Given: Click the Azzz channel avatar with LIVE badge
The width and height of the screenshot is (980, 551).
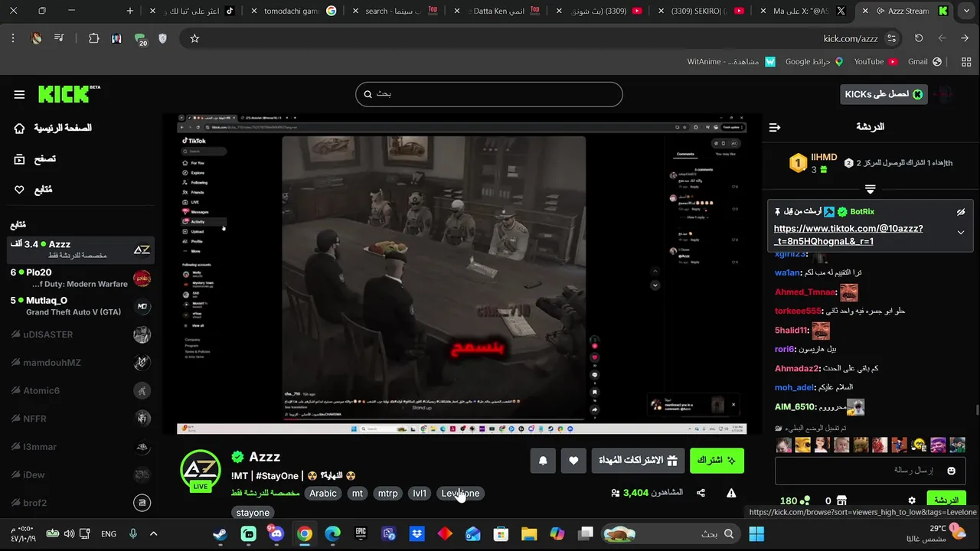Looking at the screenshot, I should click(x=201, y=471).
